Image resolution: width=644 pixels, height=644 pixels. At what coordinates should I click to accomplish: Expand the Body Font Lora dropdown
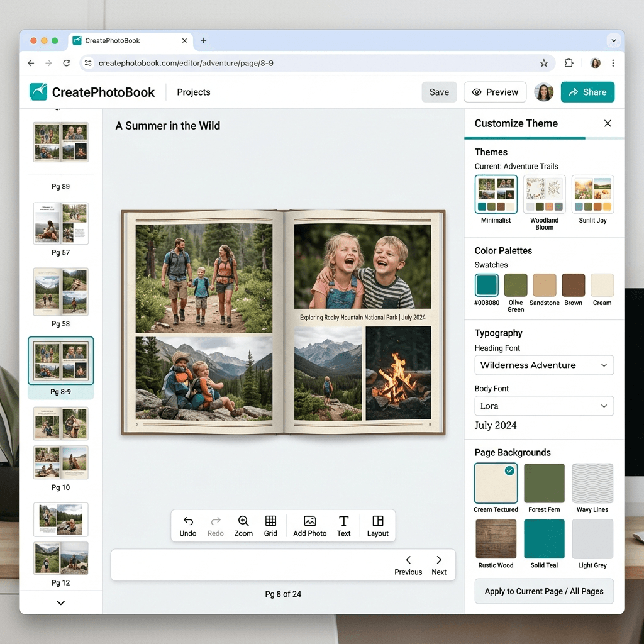pos(544,406)
